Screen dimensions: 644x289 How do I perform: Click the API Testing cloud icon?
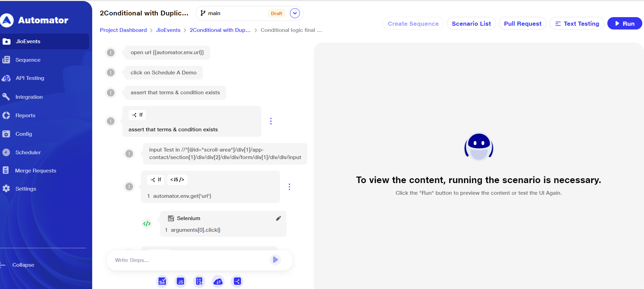pos(6,78)
